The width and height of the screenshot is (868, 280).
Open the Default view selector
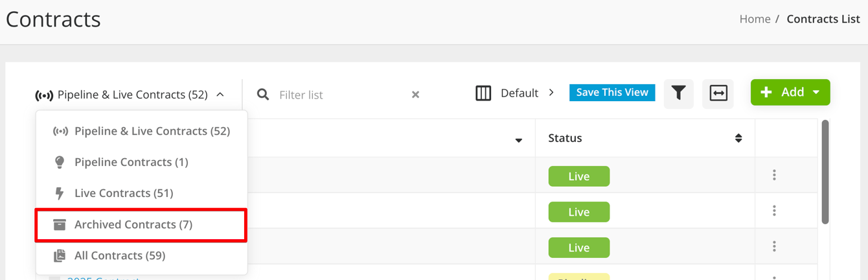tap(520, 93)
